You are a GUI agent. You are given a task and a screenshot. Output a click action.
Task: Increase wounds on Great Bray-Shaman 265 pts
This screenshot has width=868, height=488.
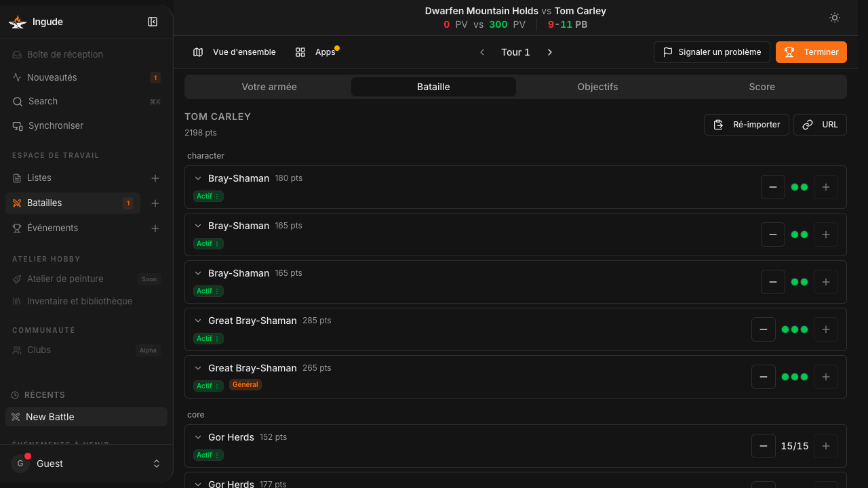coord(826,377)
